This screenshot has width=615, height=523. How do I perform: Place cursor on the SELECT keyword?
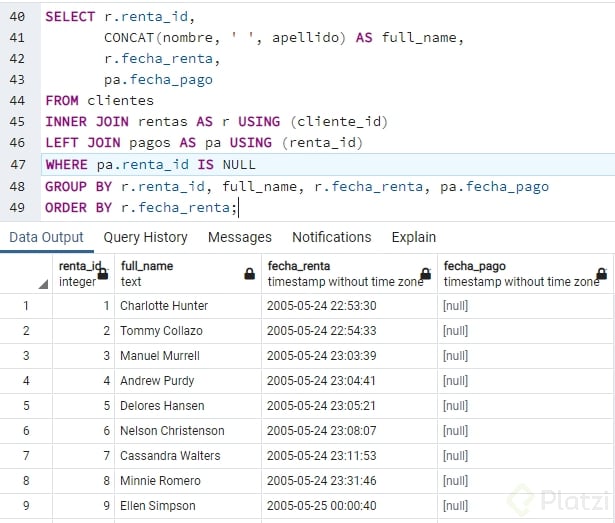(70, 16)
